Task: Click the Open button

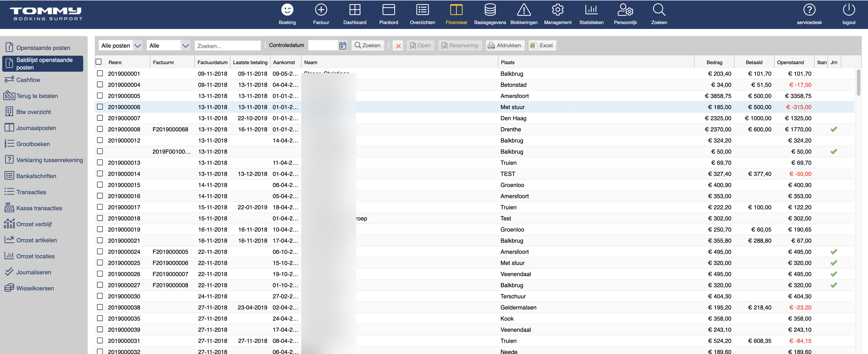Action: 420,45
